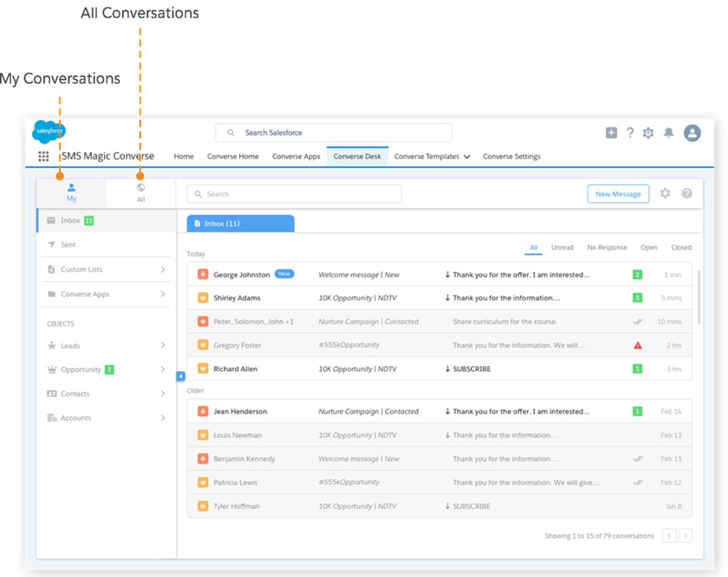View notifications bell

pyautogui.click(x=668, y=133)
